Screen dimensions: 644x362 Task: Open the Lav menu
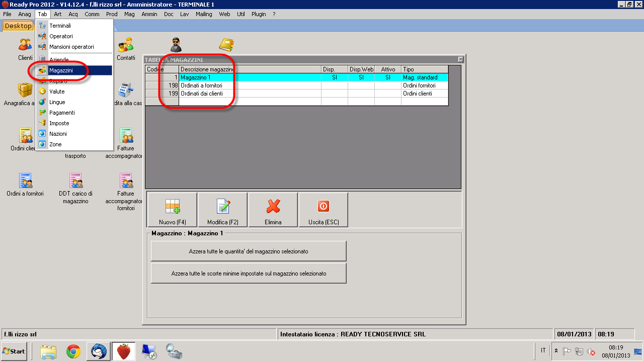tap(184, 14)
